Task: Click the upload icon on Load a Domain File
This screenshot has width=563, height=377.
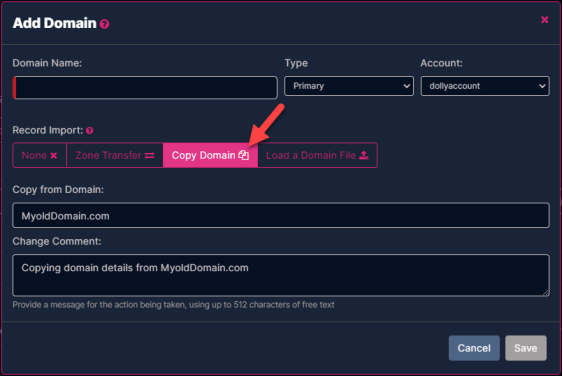Action: [364, 155]
